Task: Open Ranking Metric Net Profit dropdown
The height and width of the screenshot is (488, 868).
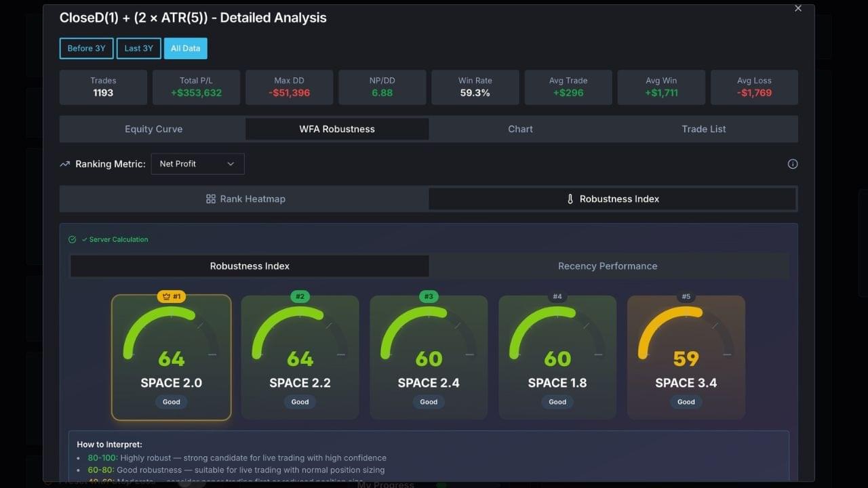Action: (x=197, y=164)
